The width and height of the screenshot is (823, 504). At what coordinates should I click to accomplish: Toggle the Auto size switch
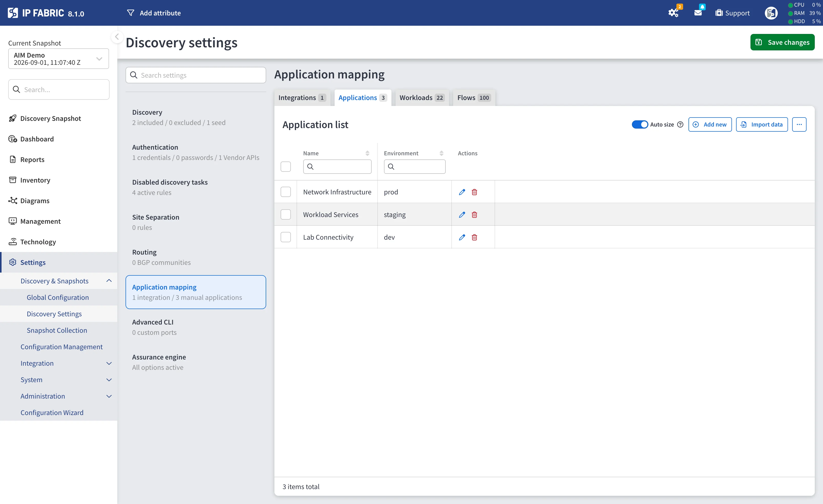[x=640, y=124]
